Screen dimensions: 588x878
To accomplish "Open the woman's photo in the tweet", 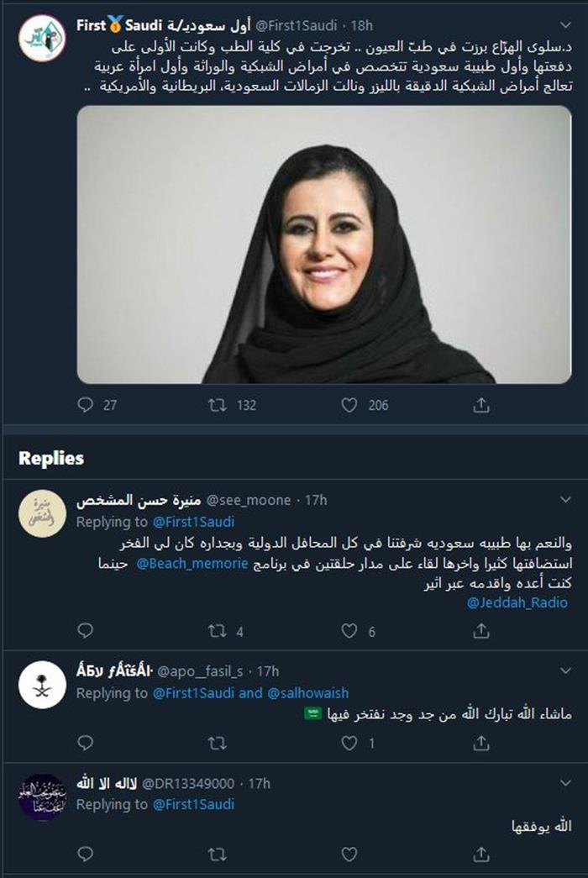I will point(324,244).
